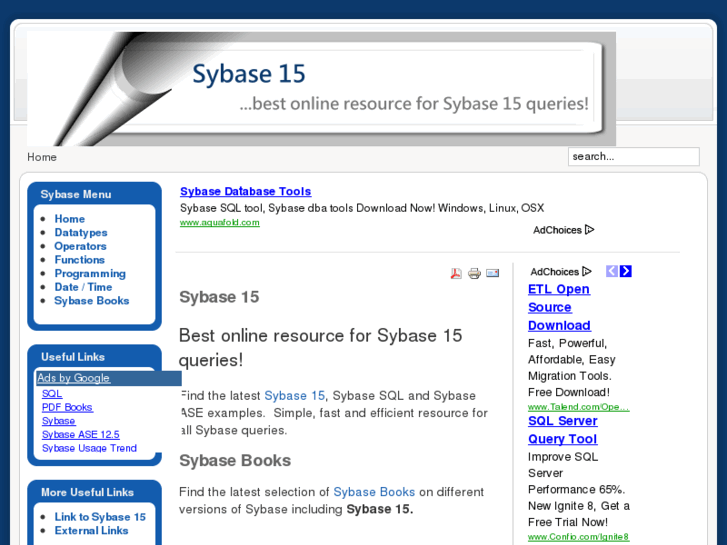
Task: Open Operators in Sybase Menu
Action: pos(80,246)
